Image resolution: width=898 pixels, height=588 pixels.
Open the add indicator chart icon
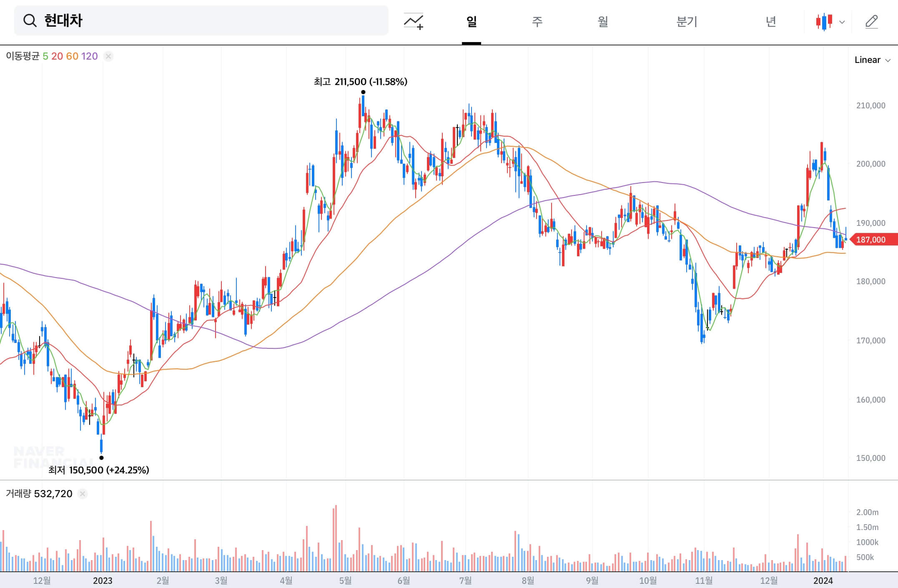pyautogui.click(x=414, y=21)
